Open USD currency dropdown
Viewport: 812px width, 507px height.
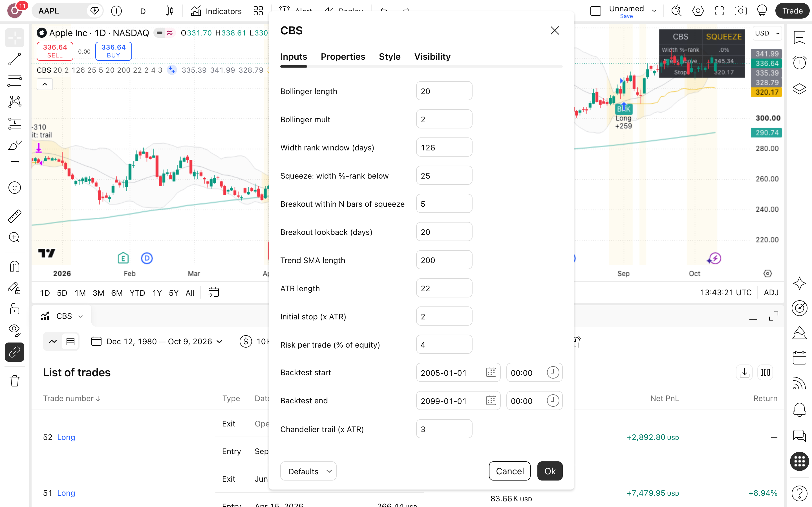coord(767,33)
